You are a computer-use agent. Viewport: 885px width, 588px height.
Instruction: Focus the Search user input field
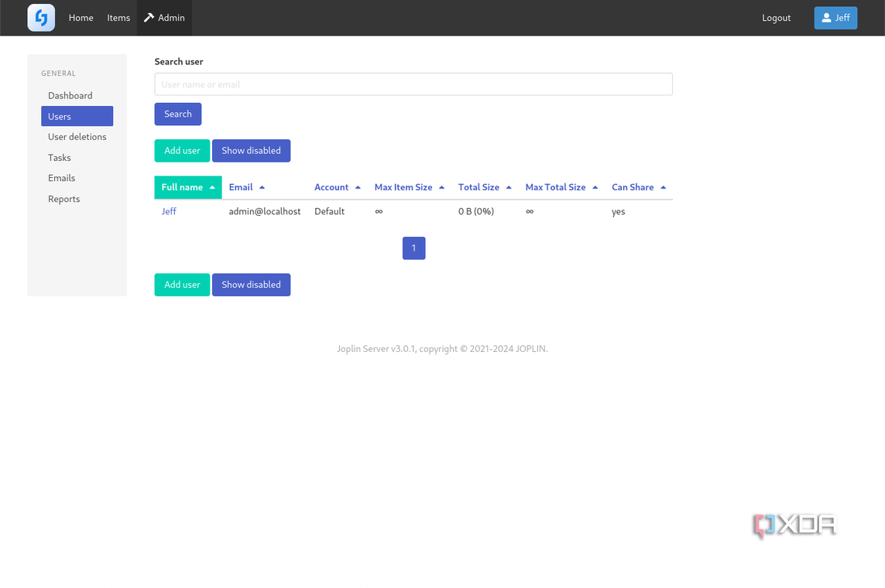click(413, 84)
